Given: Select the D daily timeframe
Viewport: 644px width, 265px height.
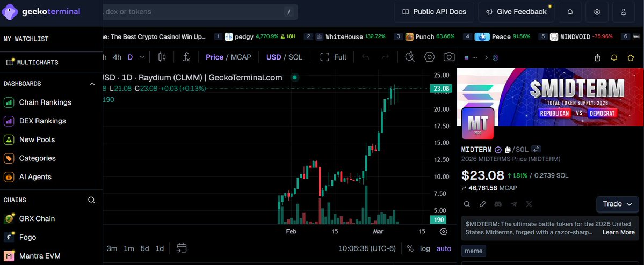Looking at the screenshot, I should [130, 57].
